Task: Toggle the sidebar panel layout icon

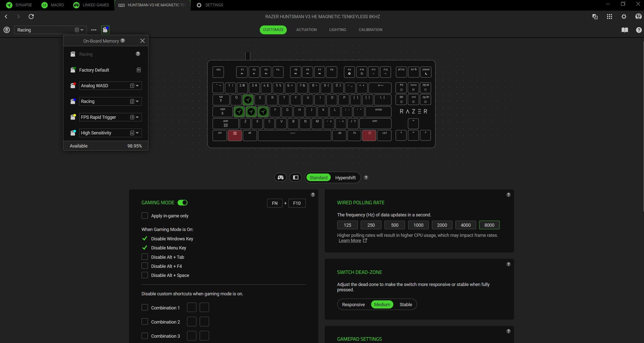Action: tap(296, 178)
